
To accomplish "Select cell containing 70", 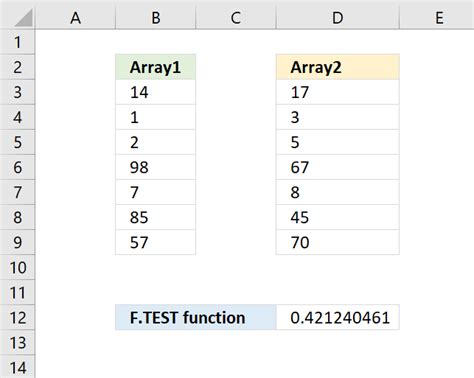I will [338, 242].
